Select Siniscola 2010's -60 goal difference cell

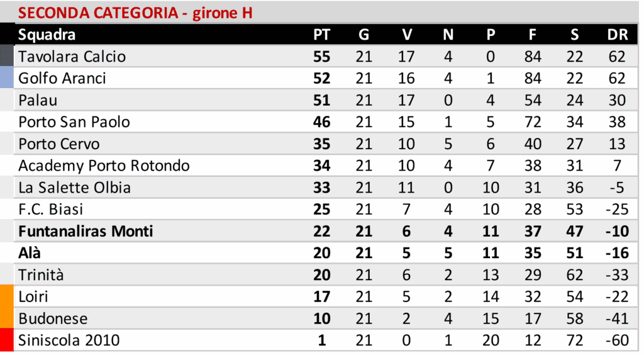coord(617,341)
